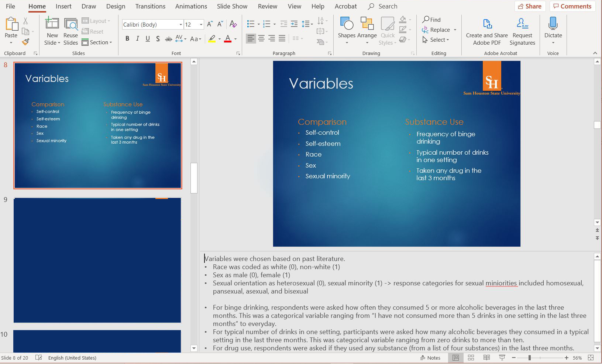Viewport: 602px width, 364px height.
Task: Switch to Slide Sorter view
Action: coord(471,358)
